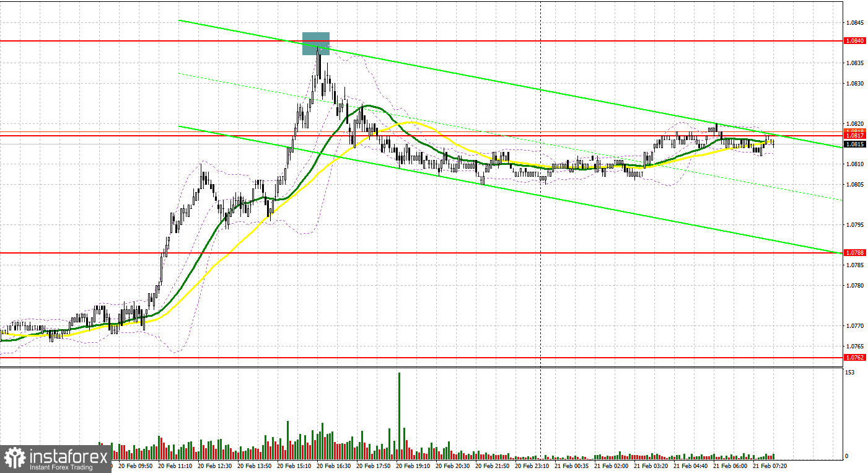The width and height of the screenshot is (868, 473).
Task: Select the red 1.0788 support level label
Action: pos(854,253)
